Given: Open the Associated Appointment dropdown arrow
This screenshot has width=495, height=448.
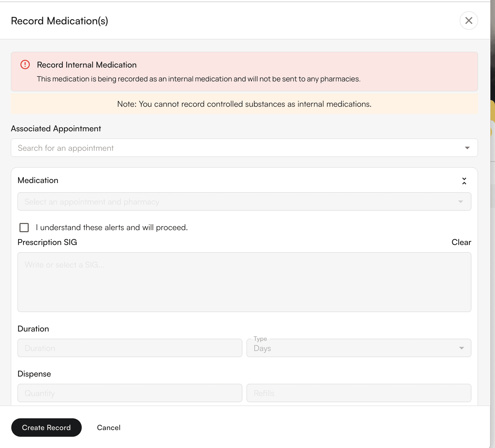Looking at the screenshot, I should pos(467,148).
